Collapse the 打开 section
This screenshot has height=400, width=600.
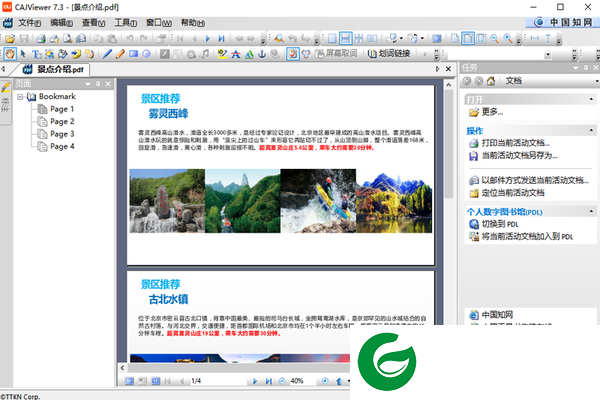[x=591, y=99]
